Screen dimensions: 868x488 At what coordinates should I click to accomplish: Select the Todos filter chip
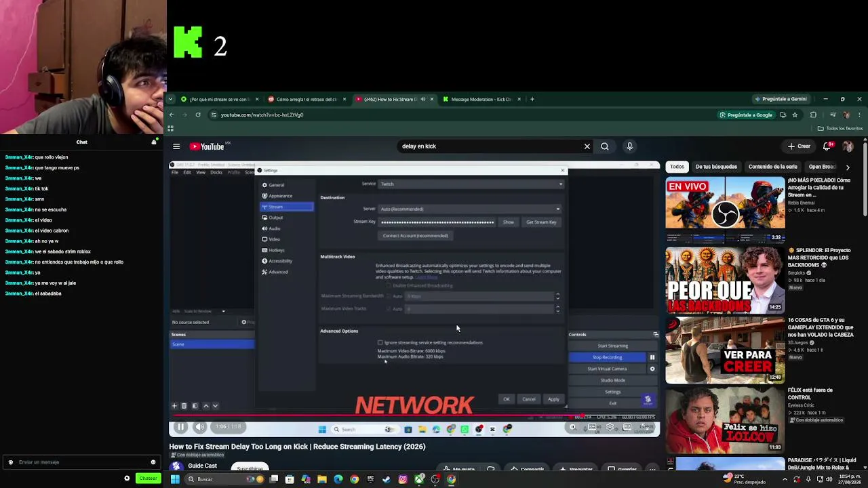[x=677, y=167]
